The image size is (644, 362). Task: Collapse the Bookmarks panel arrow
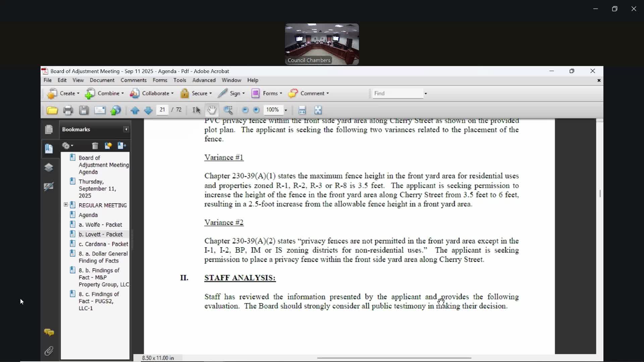tap(126, 129)
